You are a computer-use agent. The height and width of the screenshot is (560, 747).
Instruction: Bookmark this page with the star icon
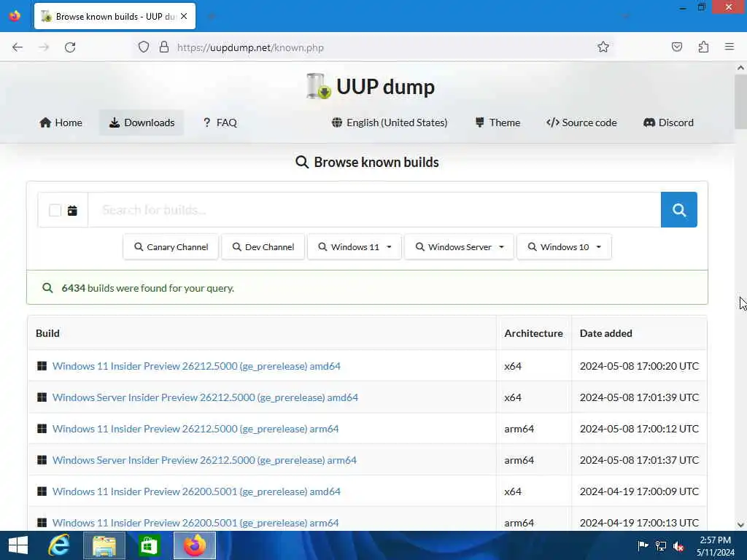tap(603, 47)
